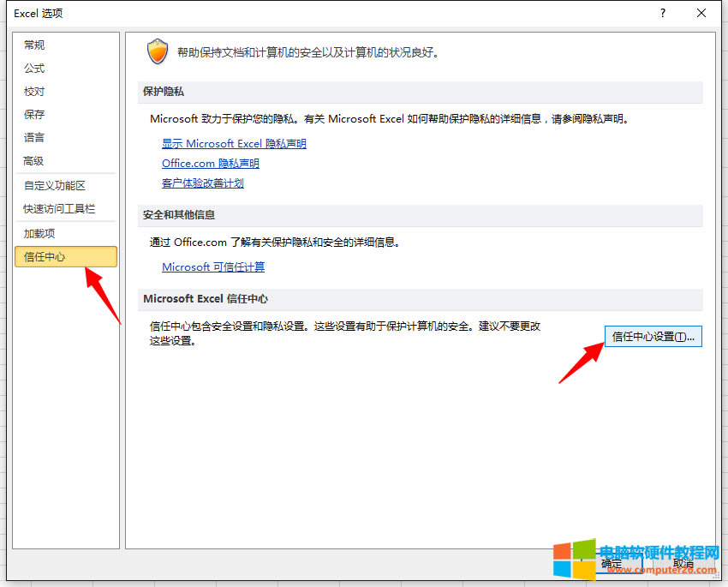728x587 pixels.
Task: Switch to the 校对 category
Action: [34, 92]
